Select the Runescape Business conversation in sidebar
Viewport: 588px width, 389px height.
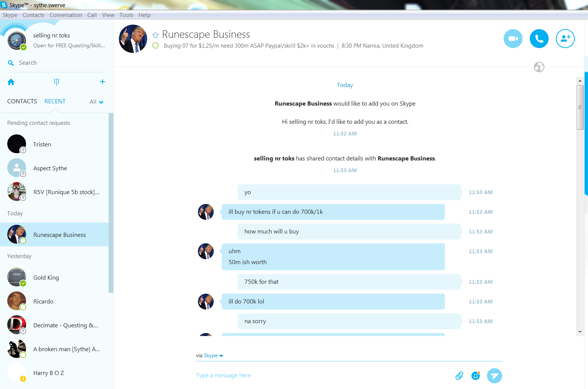pos(54,235)
